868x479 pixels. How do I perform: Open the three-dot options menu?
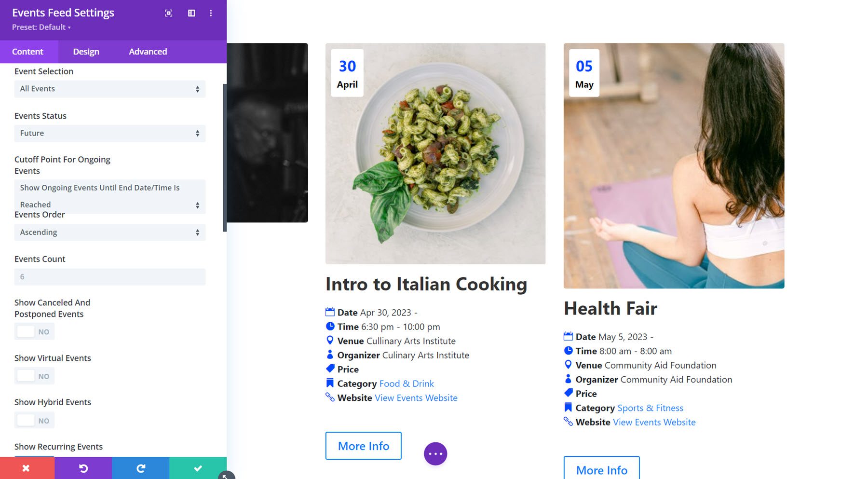click(210, 13)
